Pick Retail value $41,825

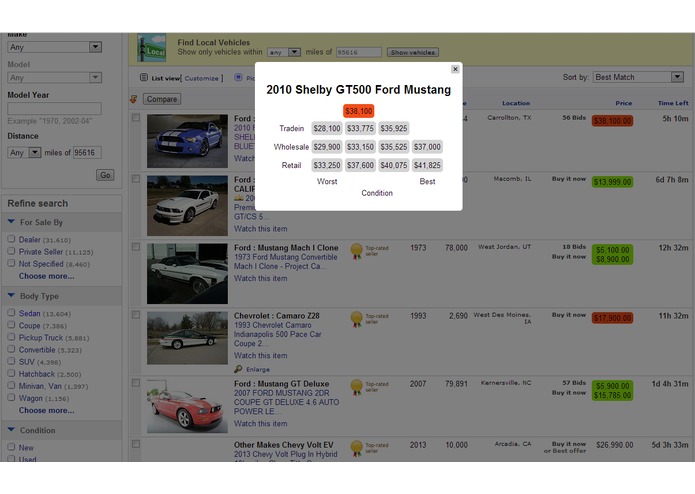point(427,165)
